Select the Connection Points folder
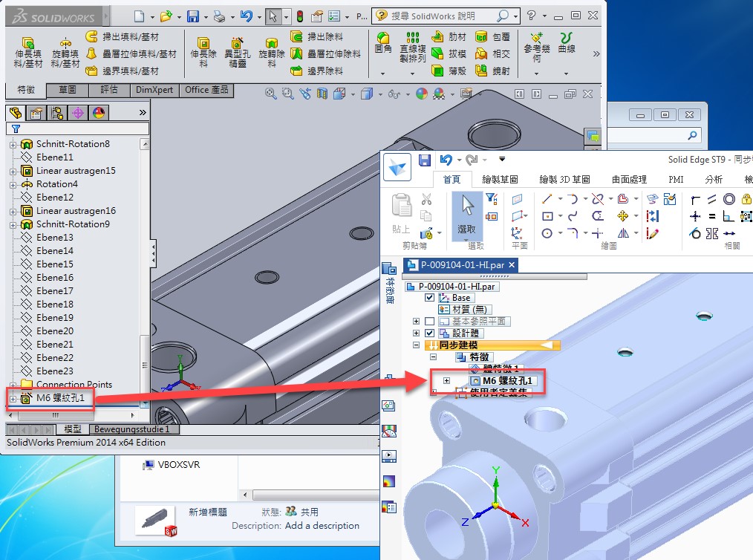The image size is (753, 560). click(x=74, y=384)
